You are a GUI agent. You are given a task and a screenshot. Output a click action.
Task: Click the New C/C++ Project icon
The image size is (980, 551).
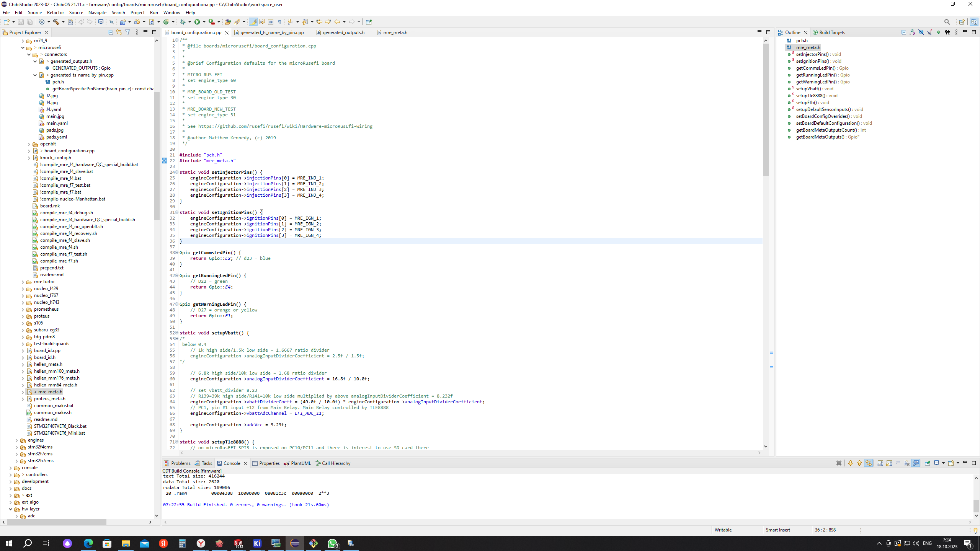123,22
